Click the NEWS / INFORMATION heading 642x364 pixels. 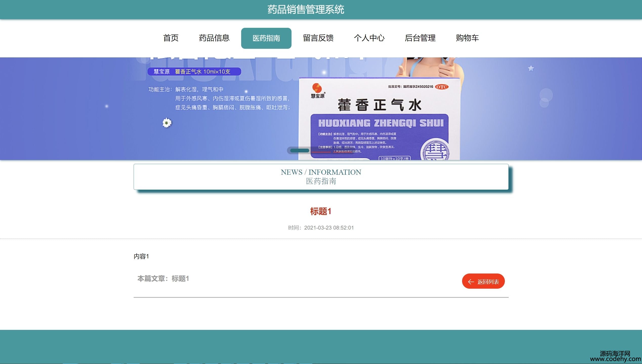[x=321, y=172]
